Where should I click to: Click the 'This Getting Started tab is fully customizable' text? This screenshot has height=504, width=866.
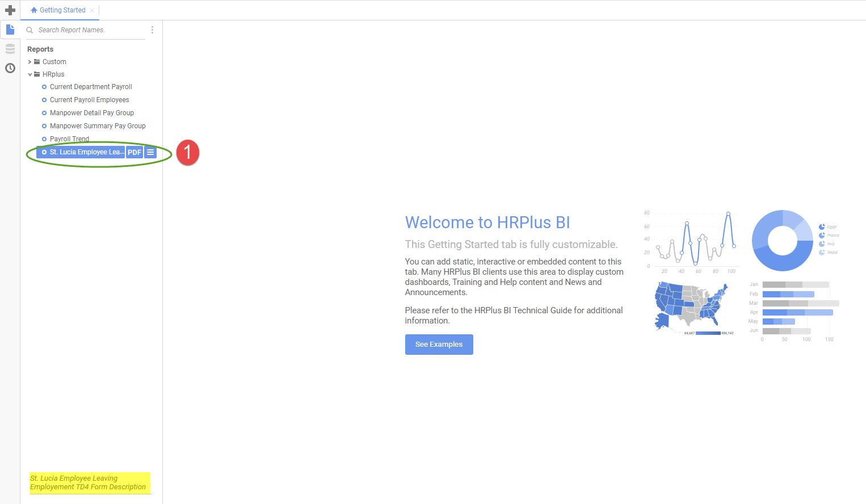[511, 245]
